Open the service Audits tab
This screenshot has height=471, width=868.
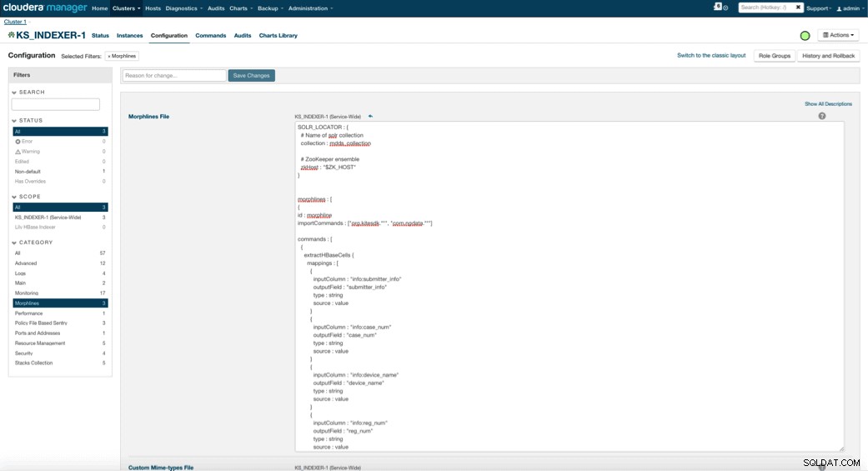(x=243, y=35)
